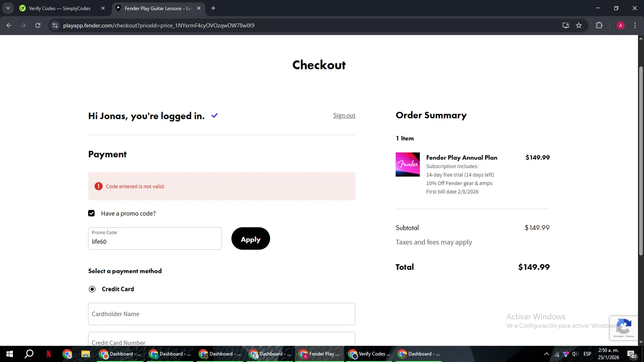Click the volume speaker tray icon

point(575,354)
